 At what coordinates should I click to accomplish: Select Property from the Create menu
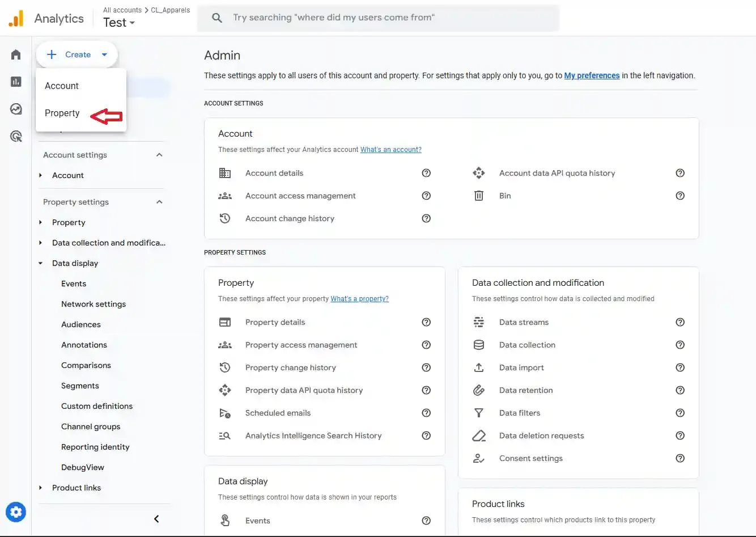point(81,113)
